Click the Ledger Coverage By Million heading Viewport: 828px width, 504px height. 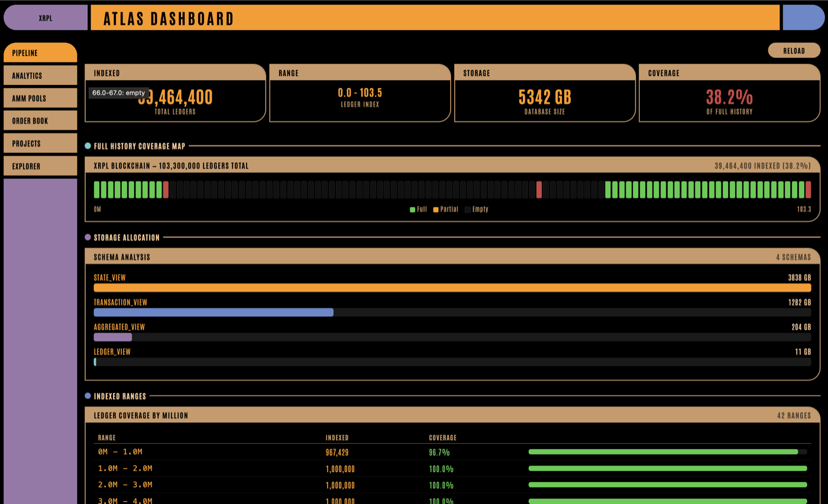pos(141,415)
